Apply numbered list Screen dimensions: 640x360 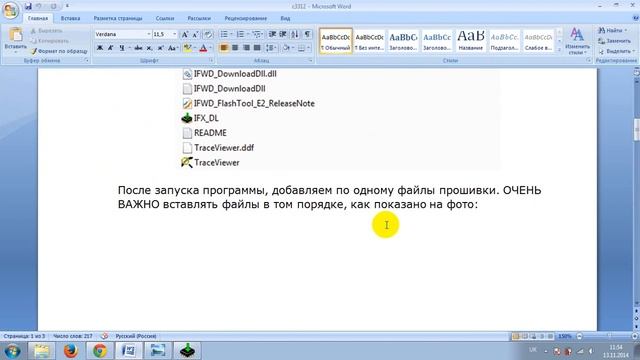point(240,34)
